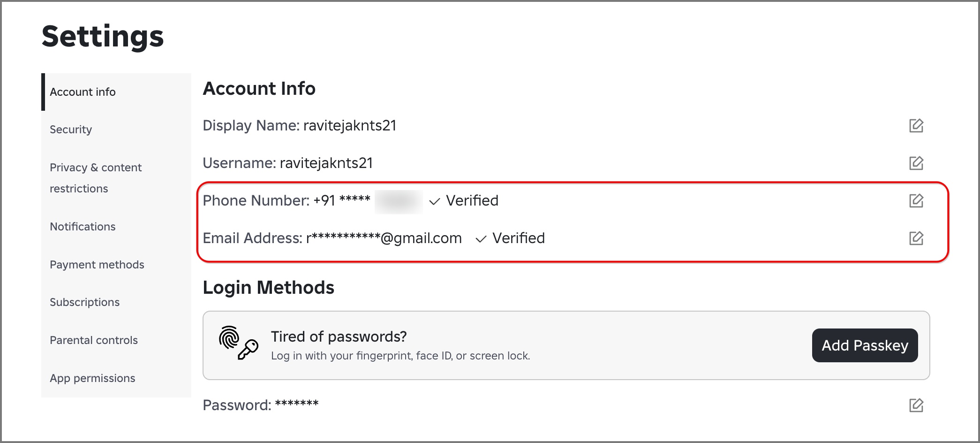Viewport: 980px width, 443px height.
Task: Open App permissions settings
Action: 92,378
